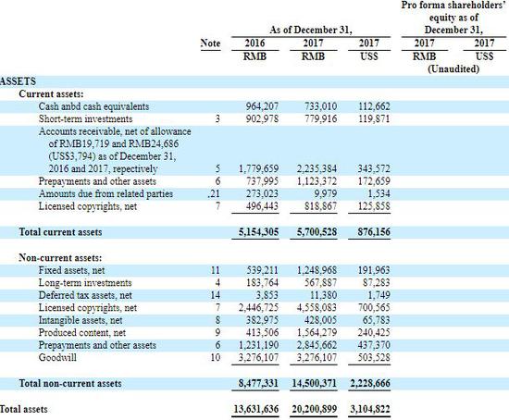The height and width of the screenshot is (420, 509).
Task: Select the 'Deferred tax assets, net' label
Action: point(85,295)
